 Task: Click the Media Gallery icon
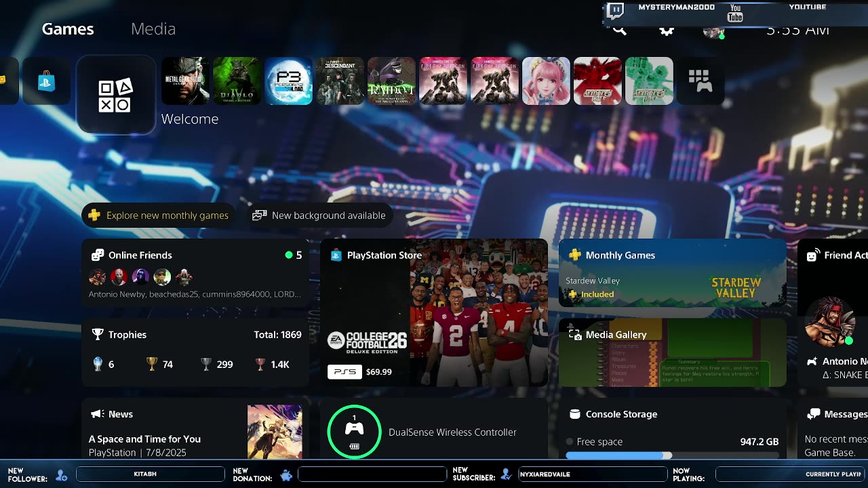(x=575, y=334)
